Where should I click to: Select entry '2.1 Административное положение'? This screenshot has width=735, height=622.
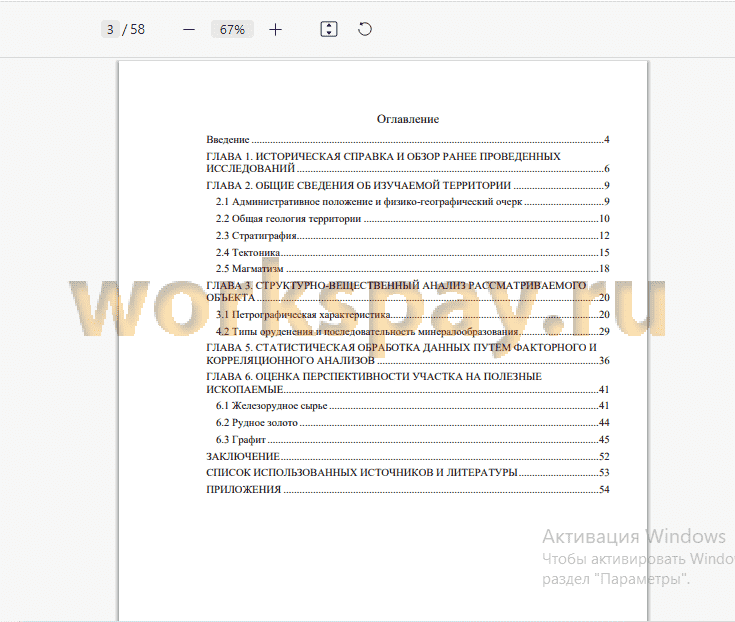412,202
